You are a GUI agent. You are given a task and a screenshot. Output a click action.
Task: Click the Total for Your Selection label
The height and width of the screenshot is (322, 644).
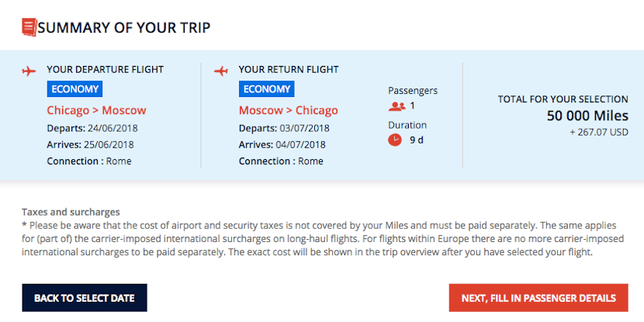pos(563,99)
